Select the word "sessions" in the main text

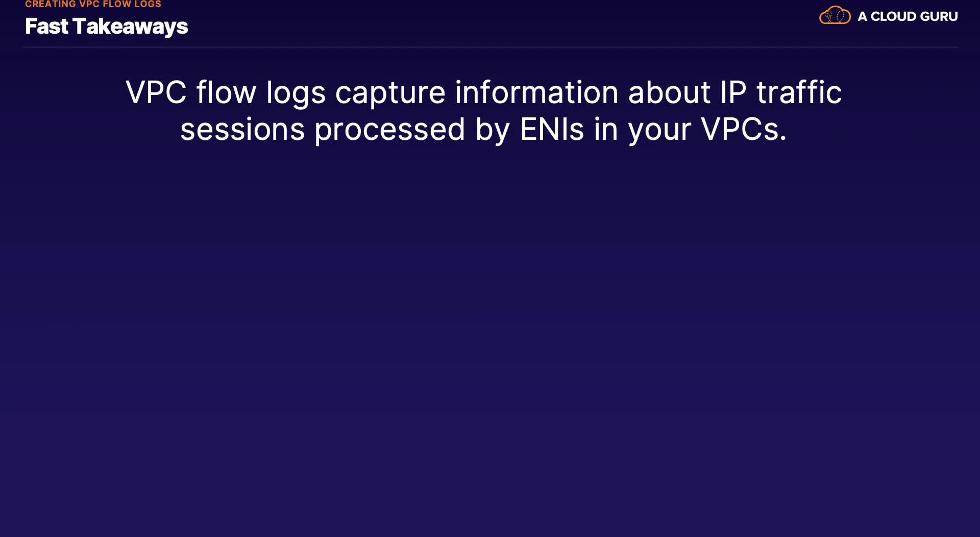pyautogui.click(x=242, y=130)
